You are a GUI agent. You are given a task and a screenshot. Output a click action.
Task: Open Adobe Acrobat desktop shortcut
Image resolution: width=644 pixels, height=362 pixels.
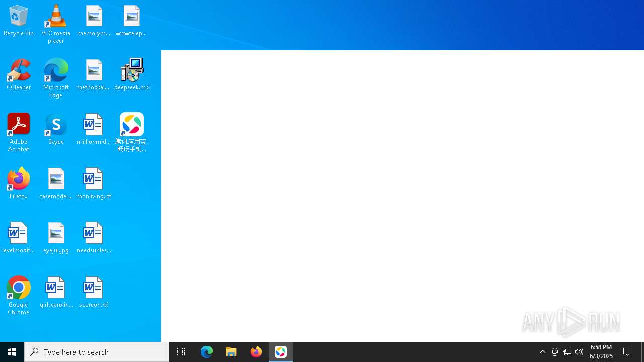(x=19, y=133)
